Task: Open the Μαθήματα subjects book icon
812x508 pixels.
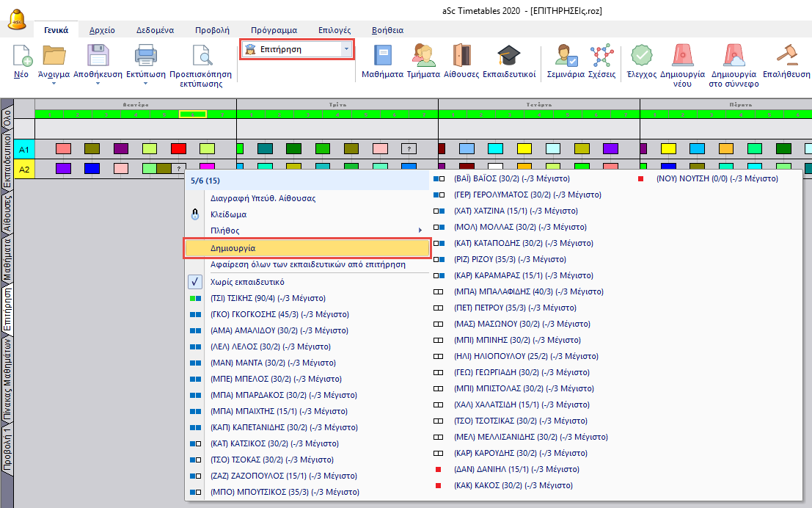Action: [x=383, y=57]
